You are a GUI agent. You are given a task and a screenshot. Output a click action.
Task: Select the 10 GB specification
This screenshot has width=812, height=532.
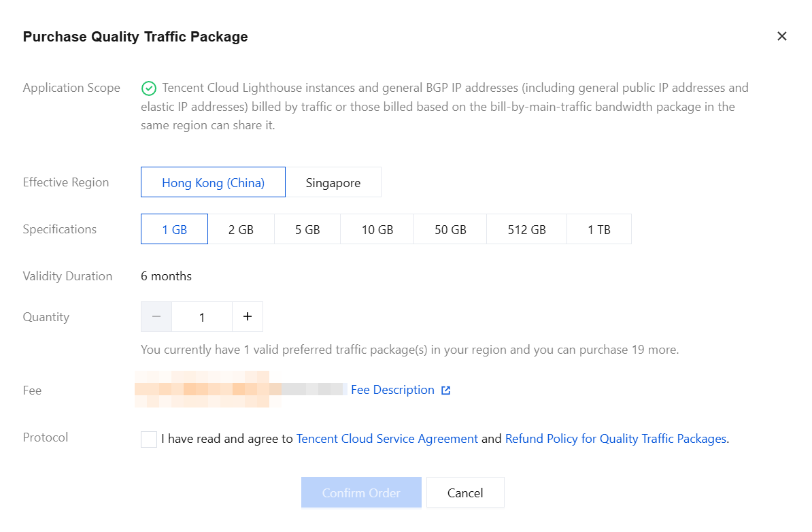click(377, 229)
